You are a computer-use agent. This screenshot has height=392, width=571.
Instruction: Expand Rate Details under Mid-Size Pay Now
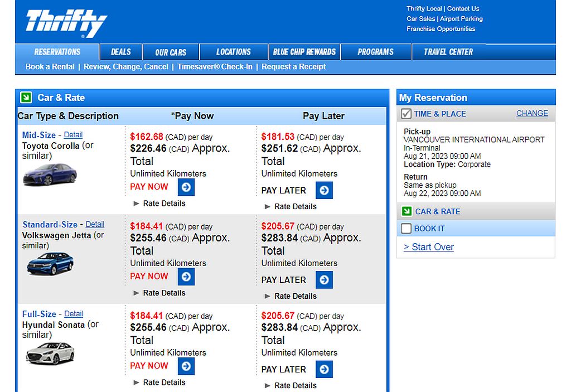coord(159,204)
